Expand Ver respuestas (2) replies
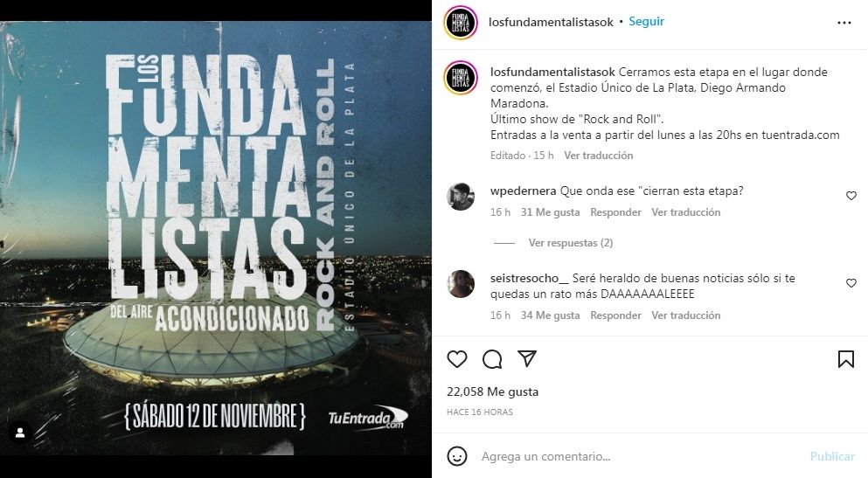 pyautogui.click(x=571, y=243)
